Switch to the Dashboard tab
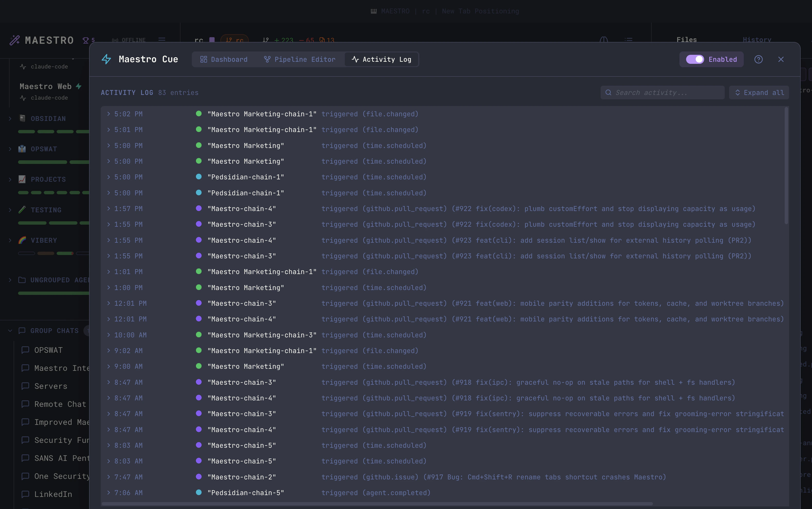Viewport: 812px width, 509px height. tap(224, 60)
